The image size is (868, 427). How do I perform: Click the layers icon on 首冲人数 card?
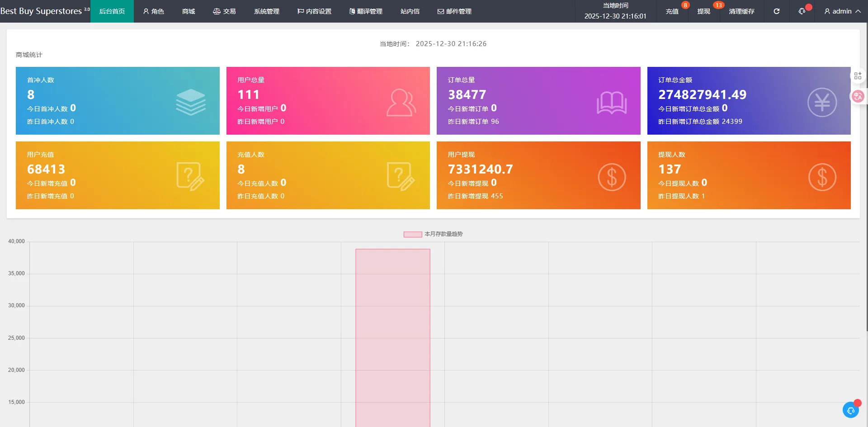[190, 102]
